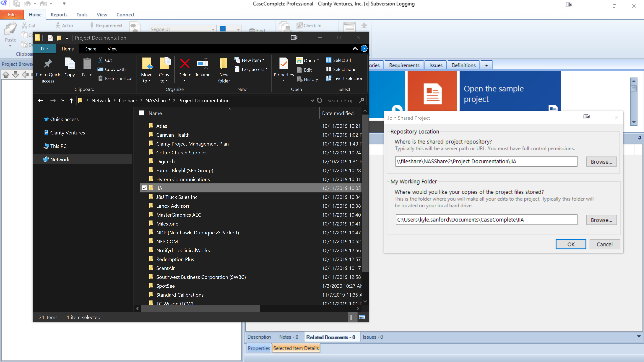
Task: Click the Explorer horizontal scrollbar
Action: point(200,309)
